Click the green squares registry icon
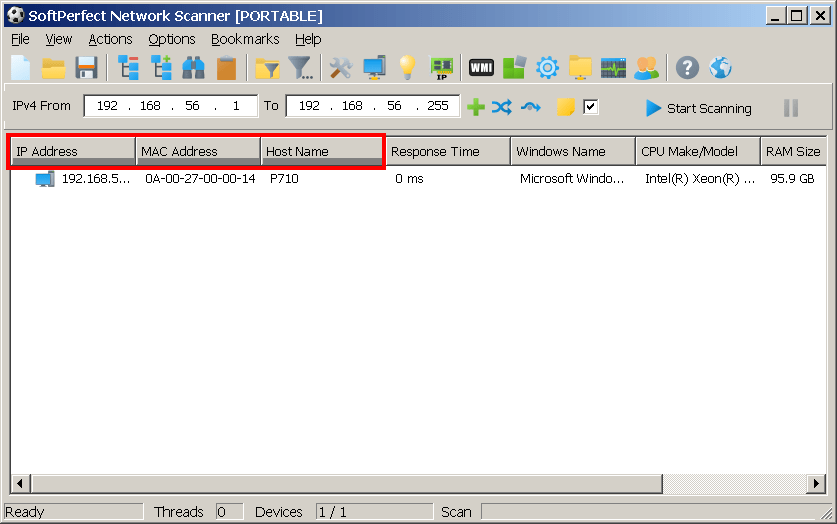 click(x=515, y=68)
